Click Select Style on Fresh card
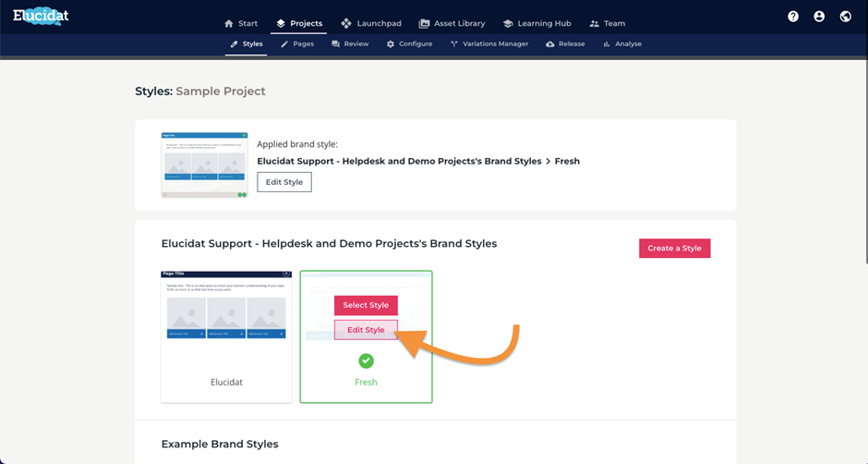The height and width of the screenshot is (464, 868). pyautogui.click(x=366, y=305)
